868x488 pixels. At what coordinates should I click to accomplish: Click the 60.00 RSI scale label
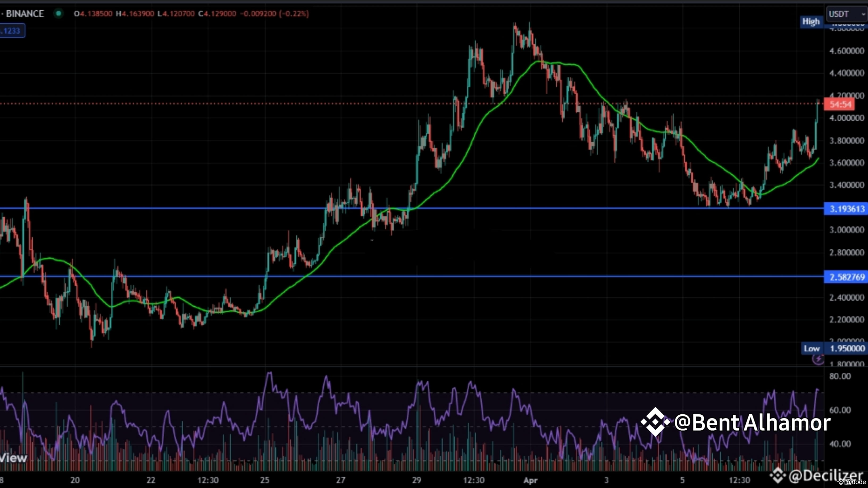point(840,410)
